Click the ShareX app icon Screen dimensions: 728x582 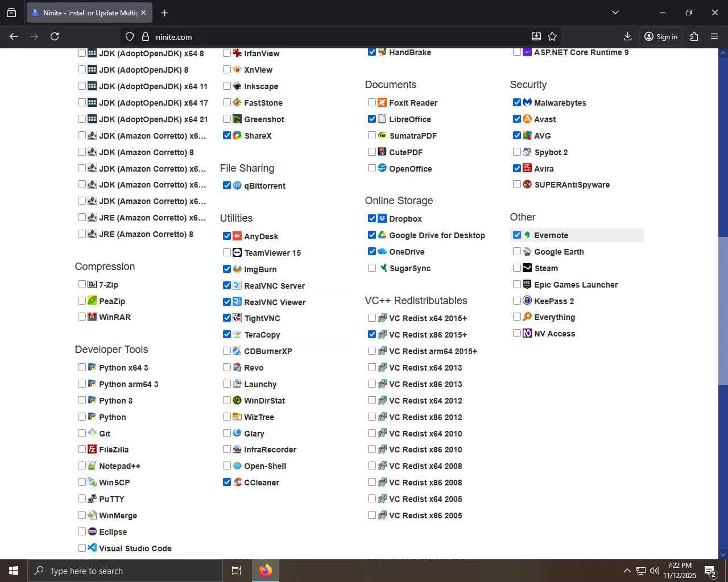tap(237, 135)
